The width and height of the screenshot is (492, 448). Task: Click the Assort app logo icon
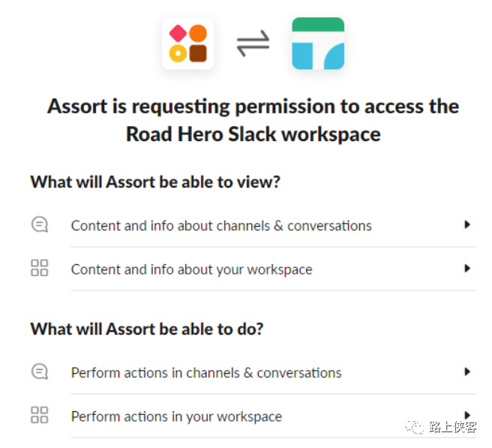pyautogui.click(x=187, y=44)
